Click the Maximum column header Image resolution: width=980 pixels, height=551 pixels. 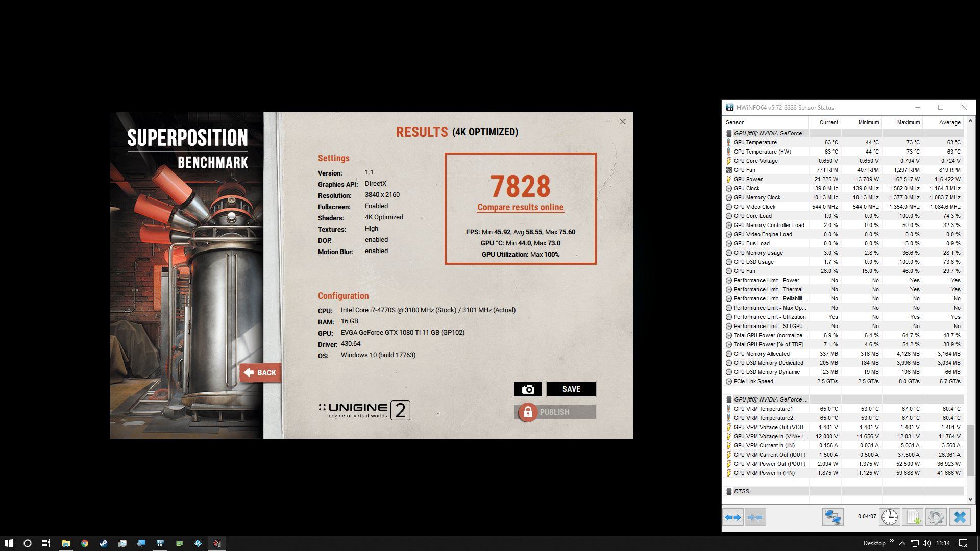908,122
